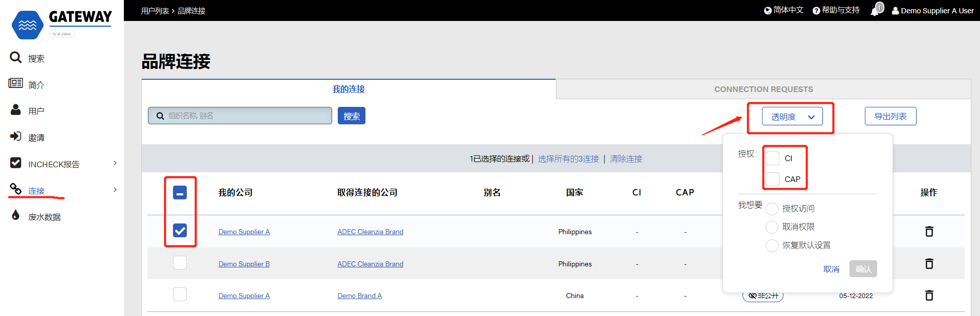Go to 用户 in the sidebar

[x=36, y=111]
